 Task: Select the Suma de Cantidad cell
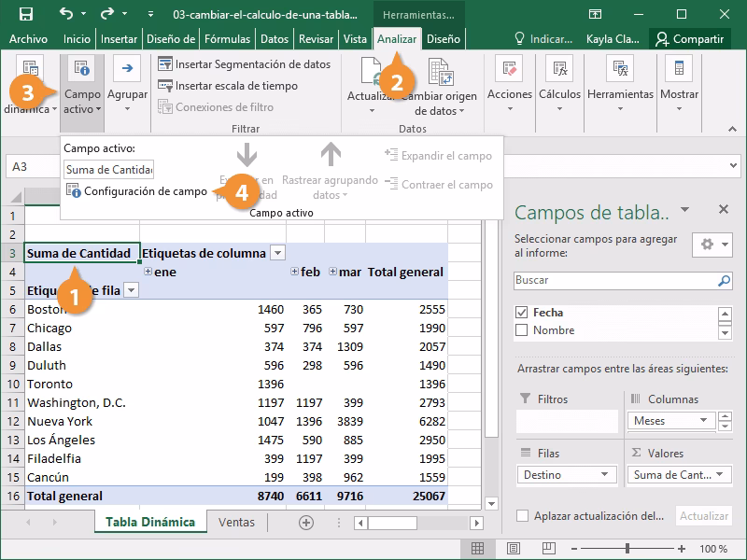pyautogui.click(x=82, y=253)
